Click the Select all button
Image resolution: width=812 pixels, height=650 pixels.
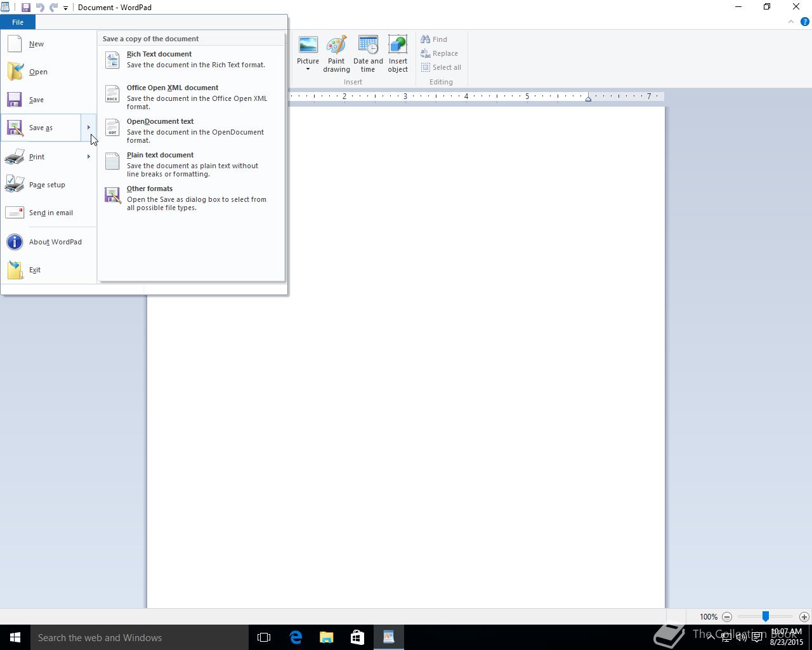[x=441, y=67]
